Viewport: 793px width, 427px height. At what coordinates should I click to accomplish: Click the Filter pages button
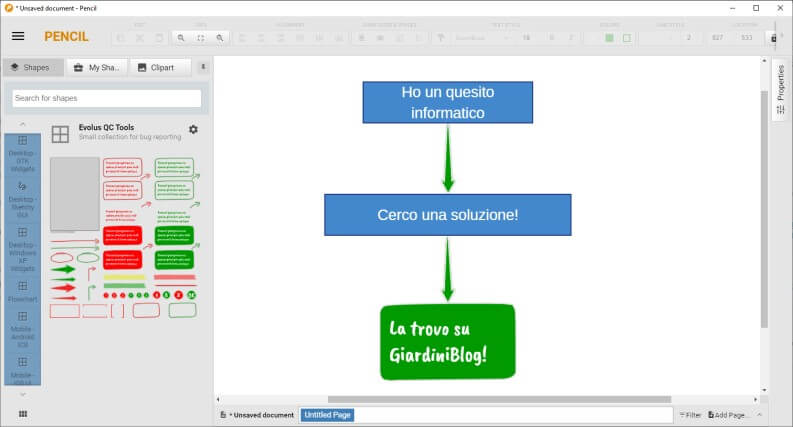pyautogui.click(x=690, y=415)
